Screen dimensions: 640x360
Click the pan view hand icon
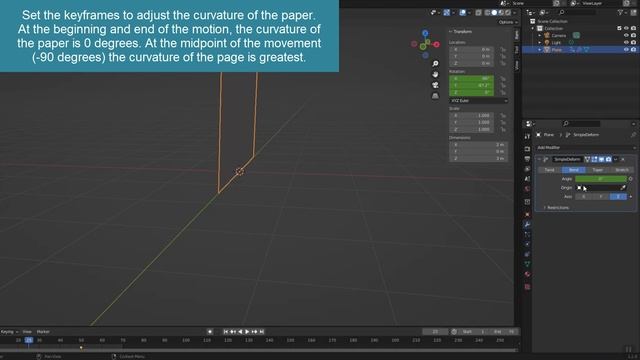pyautogui.click(x=435, y=74)
